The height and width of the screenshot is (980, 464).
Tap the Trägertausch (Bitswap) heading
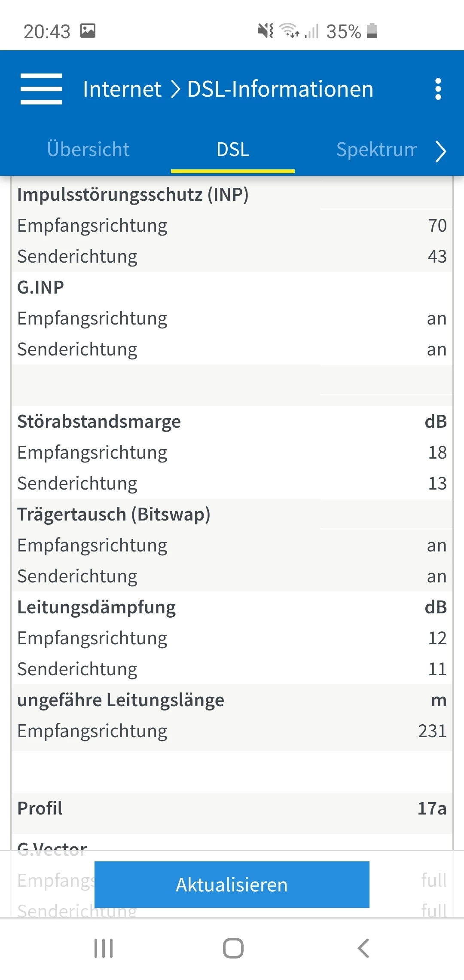pos(113,514)
